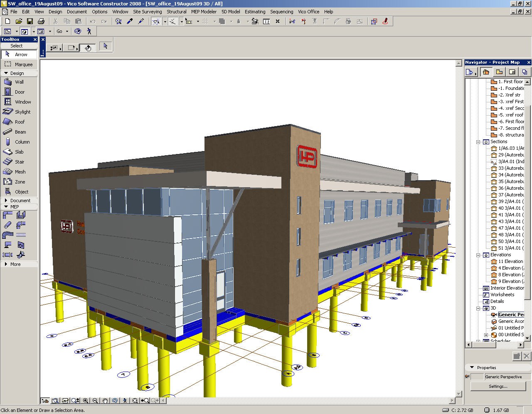
Task: Pick the Door tool
Action: (x=19, y=92)
